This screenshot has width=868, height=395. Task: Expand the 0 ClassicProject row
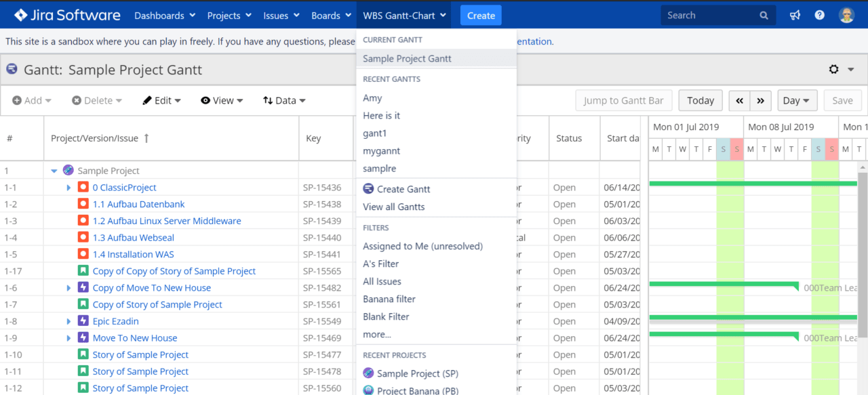click(68, 188)
